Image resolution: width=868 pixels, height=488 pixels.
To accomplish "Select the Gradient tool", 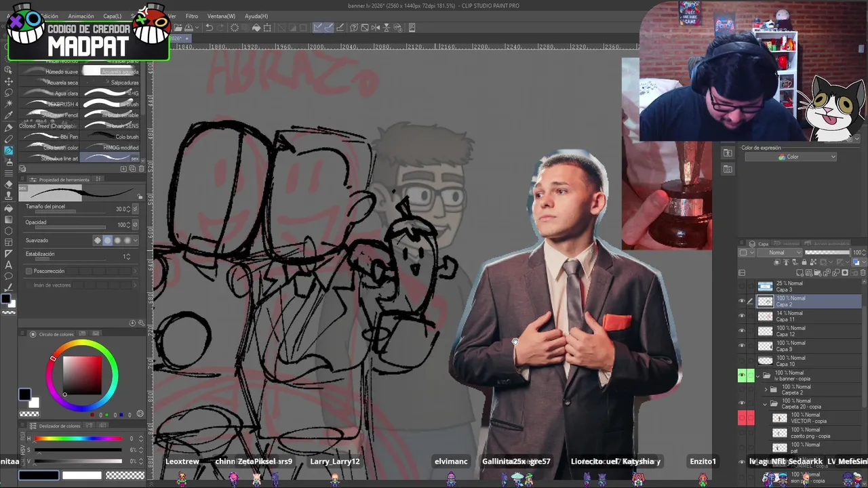I will click(9, 220).
